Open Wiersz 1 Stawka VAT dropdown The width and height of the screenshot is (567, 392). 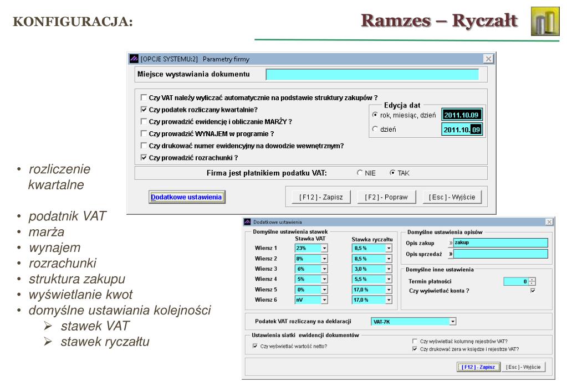click(324, 248)
